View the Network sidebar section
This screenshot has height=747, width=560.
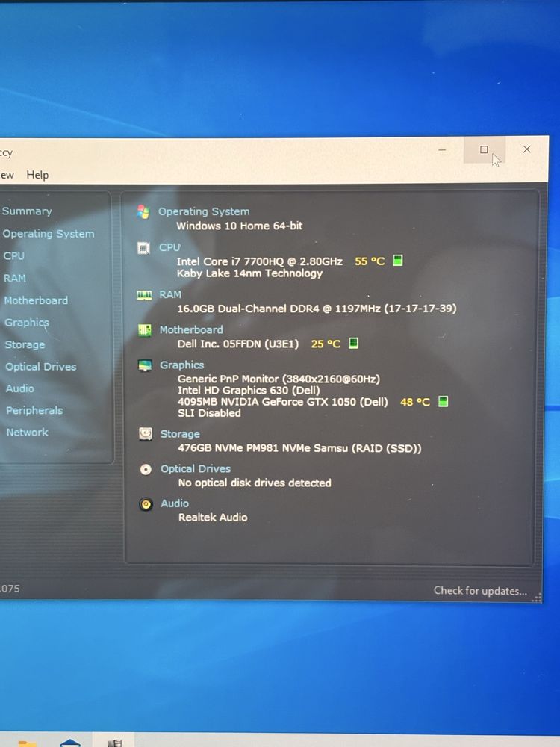click(x=28, y=432)
